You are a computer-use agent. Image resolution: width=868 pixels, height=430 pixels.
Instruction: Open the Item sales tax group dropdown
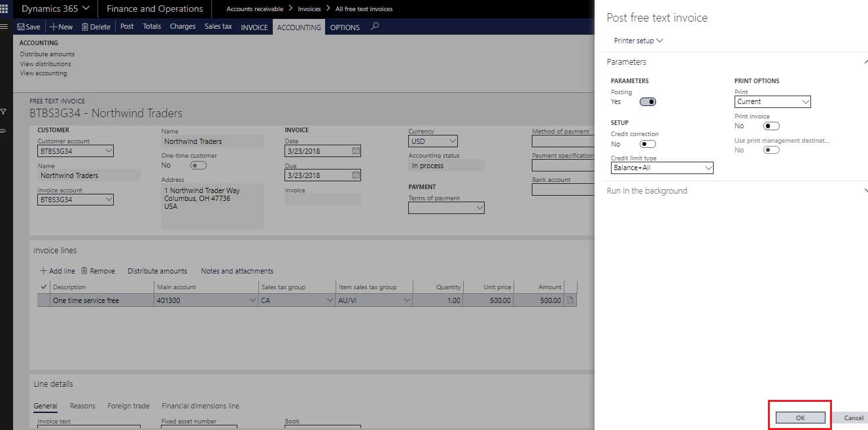click(x=407, y=300)
